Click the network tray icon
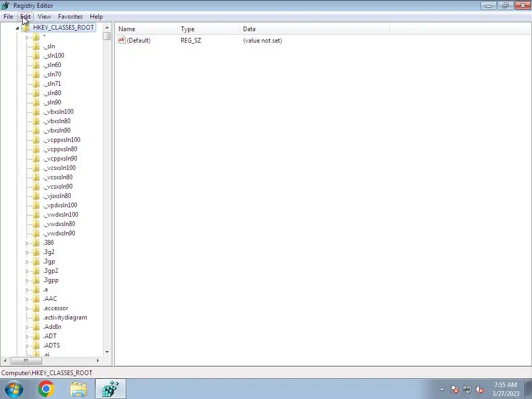This screenshot has height=399, width=532. point(467,389)
